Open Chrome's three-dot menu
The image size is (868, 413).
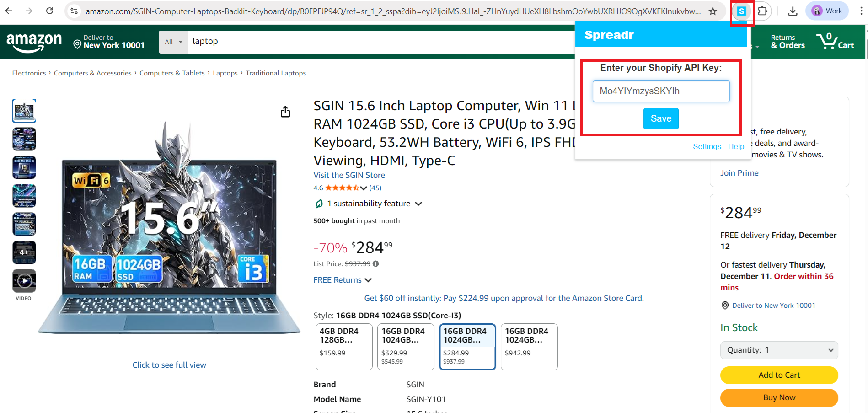tap(861, 11)
